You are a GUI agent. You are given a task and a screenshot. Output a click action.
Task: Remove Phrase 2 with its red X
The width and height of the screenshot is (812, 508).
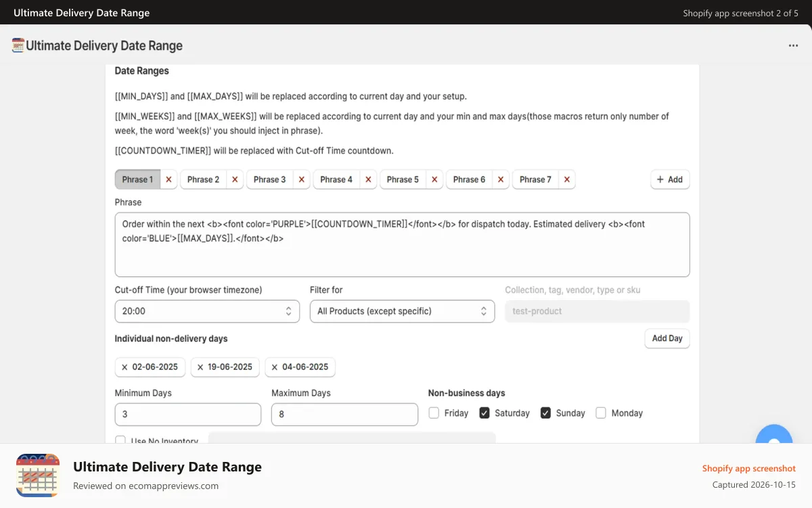pyautogui.click(x=235, y=179)
